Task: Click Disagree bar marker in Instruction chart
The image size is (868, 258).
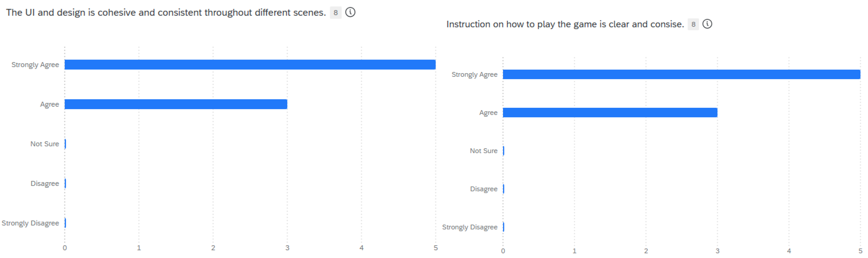Action: pos(503,189)
